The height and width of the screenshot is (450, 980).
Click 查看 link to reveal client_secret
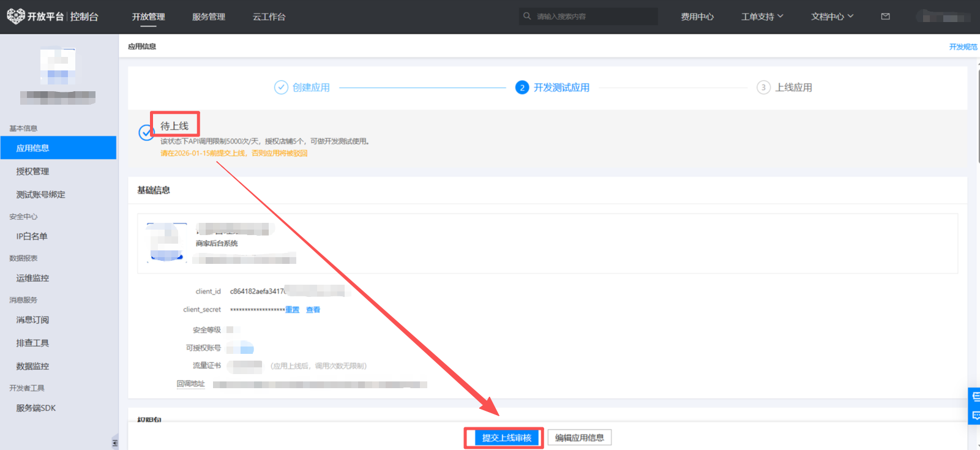tap(313, 310)
